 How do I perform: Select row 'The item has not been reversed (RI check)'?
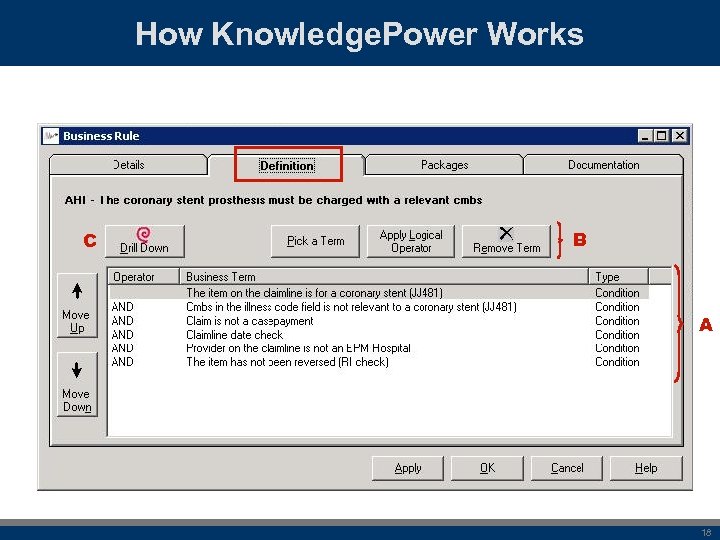click(x=379, y=362)
